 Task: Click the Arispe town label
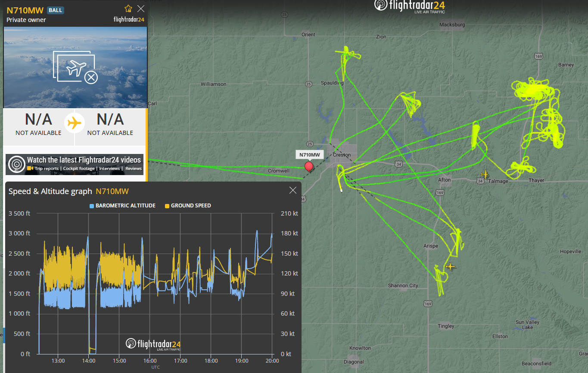point(431,246)
